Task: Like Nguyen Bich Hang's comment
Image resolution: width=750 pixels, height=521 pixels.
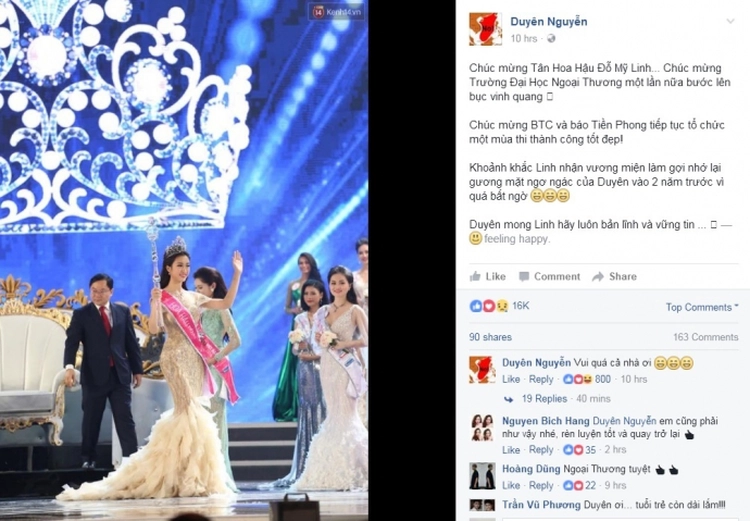Action: pyautogui.click(x=511, y=450)
